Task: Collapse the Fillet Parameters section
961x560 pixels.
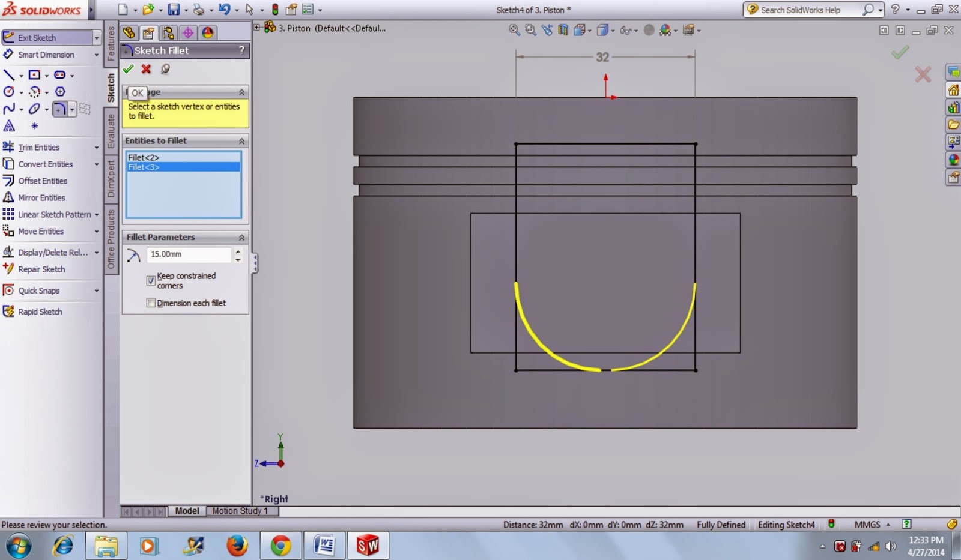Action: click(243, 237)
